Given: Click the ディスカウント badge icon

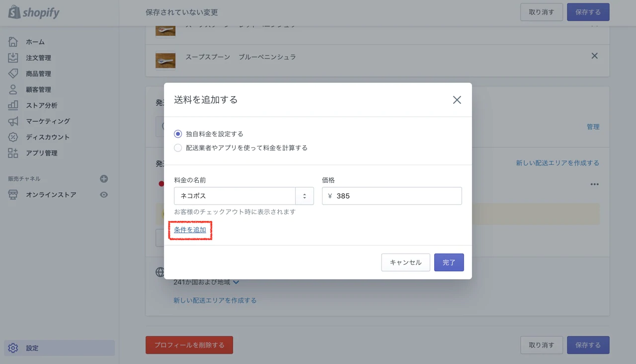Looking at the screenshot, I should (x=13, y=137).
